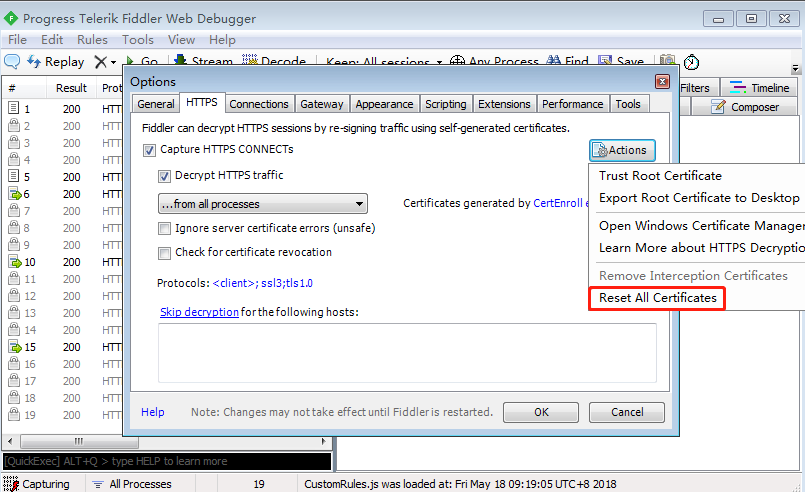Click the Remove sessions X icon
This screenshot has height=492, width=805.
101,62
